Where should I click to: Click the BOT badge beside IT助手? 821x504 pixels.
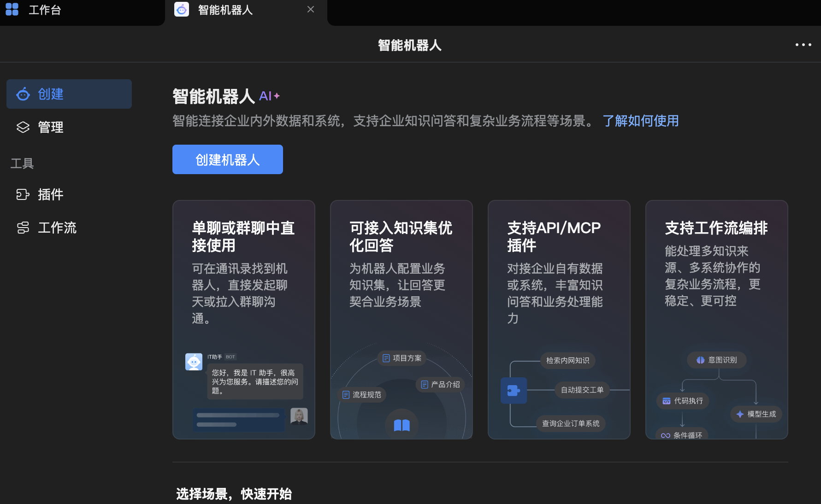pyautogui.click(x=230, y=357)
